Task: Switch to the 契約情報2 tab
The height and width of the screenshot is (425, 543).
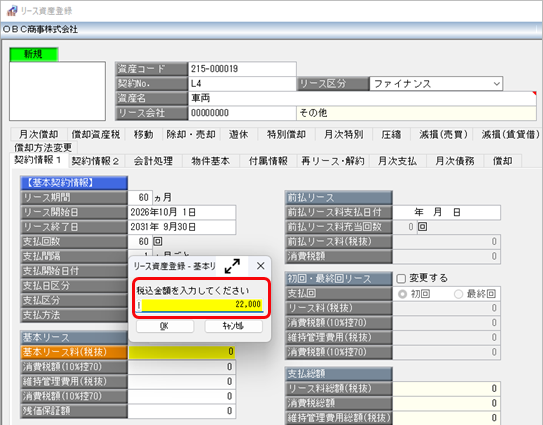Action: tap(95, 161)
